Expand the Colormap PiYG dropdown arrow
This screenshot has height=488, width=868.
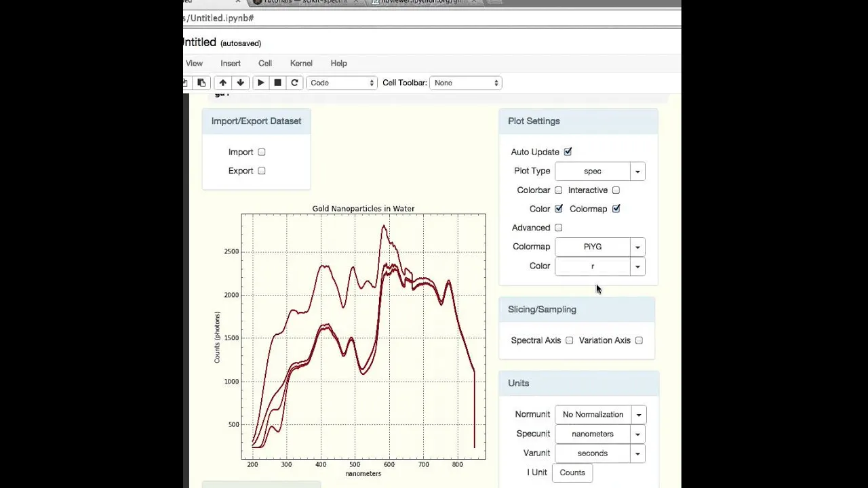pos(637,247)
